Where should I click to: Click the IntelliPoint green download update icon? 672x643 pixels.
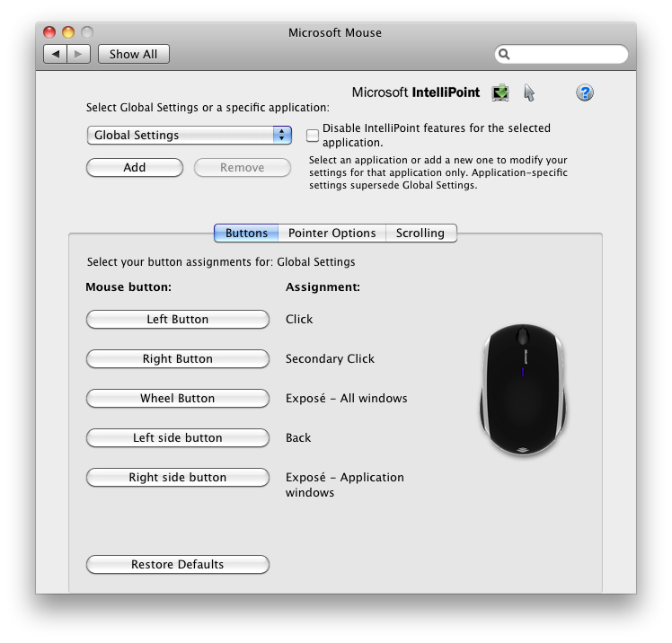[500, 92]
